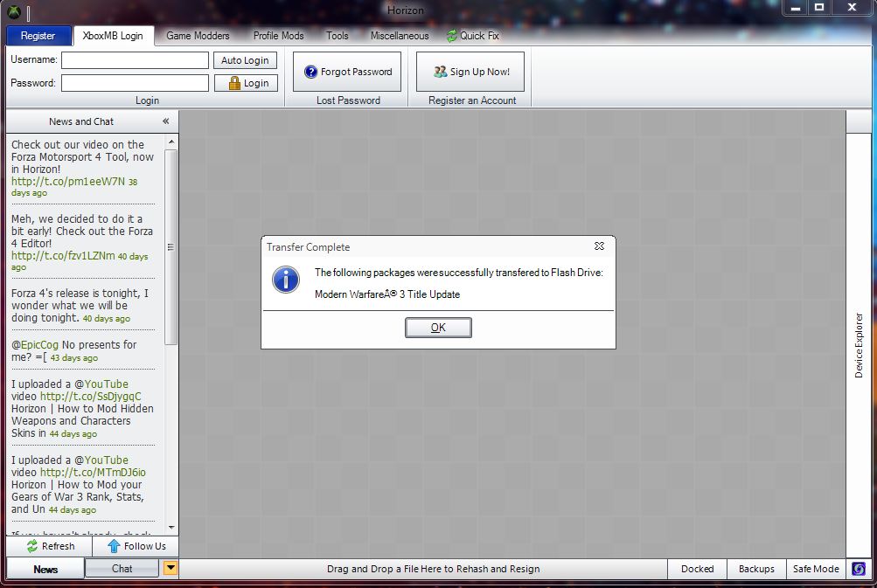The height and width of the screenshot is (588, 877).
Task: Click the Auto Login button
Action: click(x=245, y=60)
